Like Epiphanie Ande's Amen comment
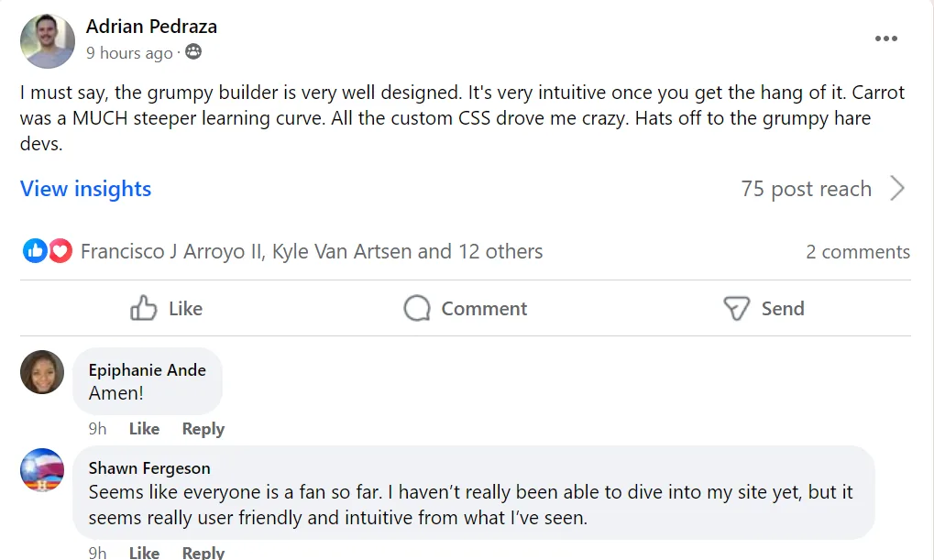 coord(144,429)
